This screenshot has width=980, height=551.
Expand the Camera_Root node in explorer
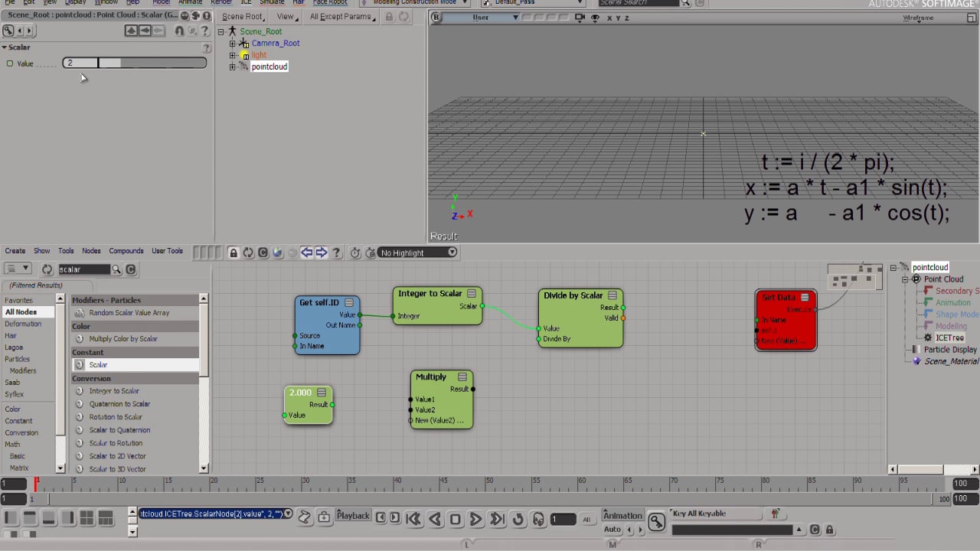[x=233, y=44]
